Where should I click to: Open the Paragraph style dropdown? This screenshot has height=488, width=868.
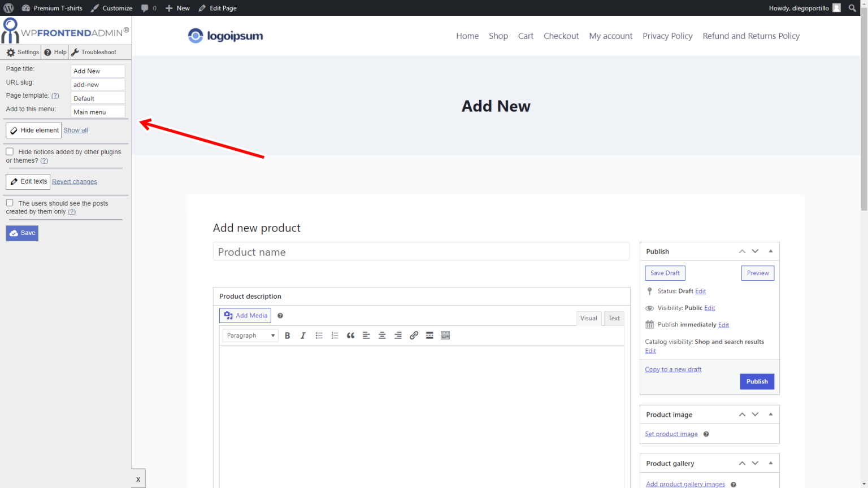pos(249,335)
